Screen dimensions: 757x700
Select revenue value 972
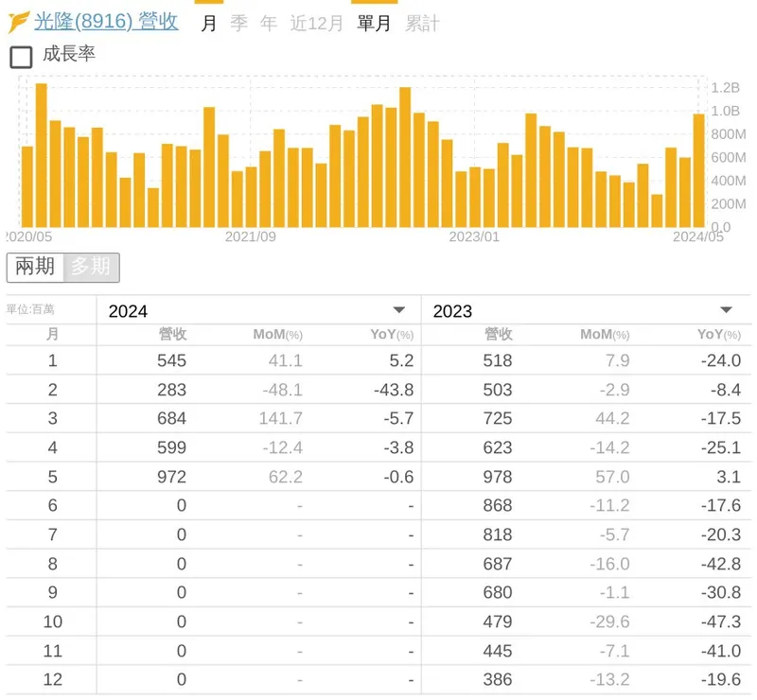pyautogui.click(x=172, y=477)
